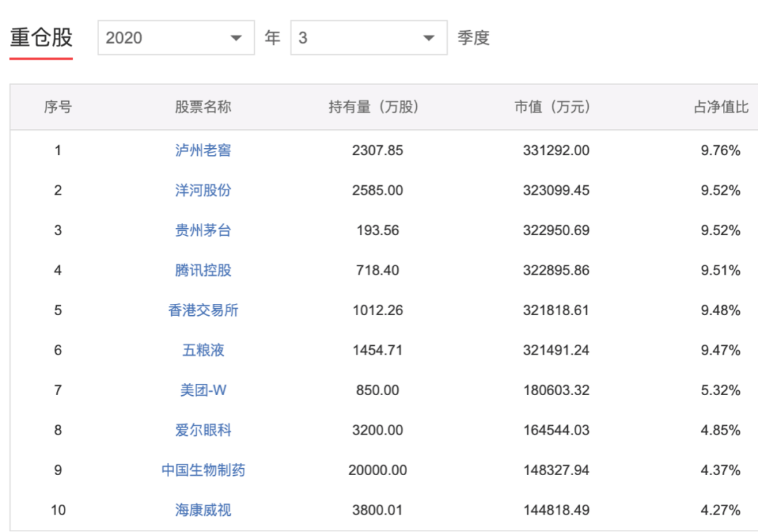
Task: Open the 腾讯控股 stock link
Action: (203, 270)
